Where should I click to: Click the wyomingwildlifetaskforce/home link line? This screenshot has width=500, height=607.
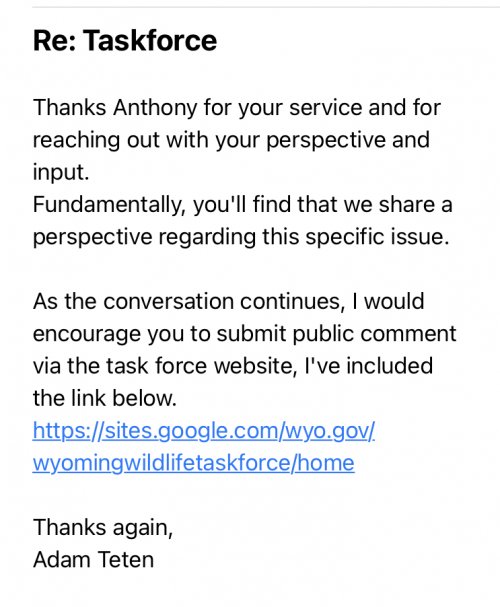[x=193, y=463]
